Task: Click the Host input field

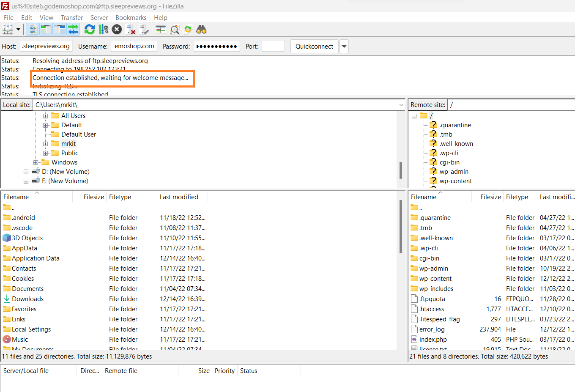Action: tap(46, 46)
